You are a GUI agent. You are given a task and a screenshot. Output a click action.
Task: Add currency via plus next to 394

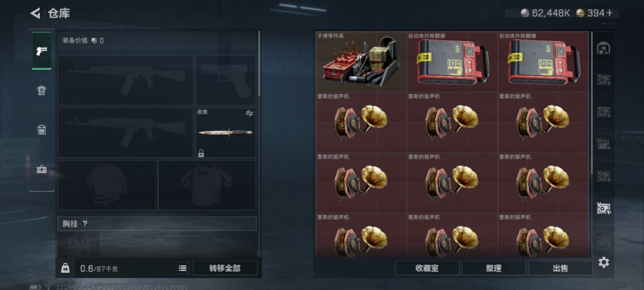tap(609, 13)
